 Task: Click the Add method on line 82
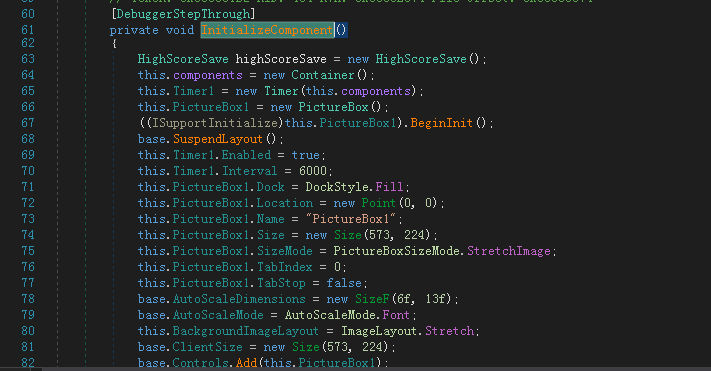(246, 363)
